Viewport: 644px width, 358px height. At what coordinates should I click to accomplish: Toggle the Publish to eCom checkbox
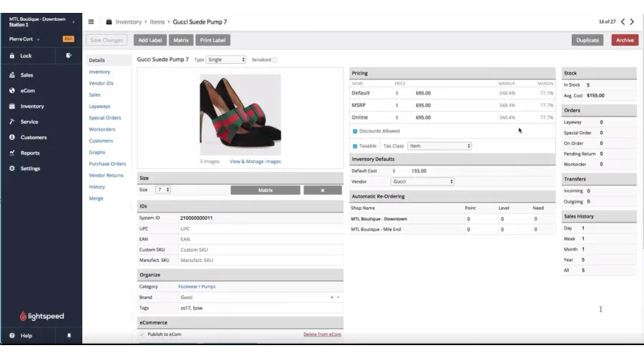(142, 334)
